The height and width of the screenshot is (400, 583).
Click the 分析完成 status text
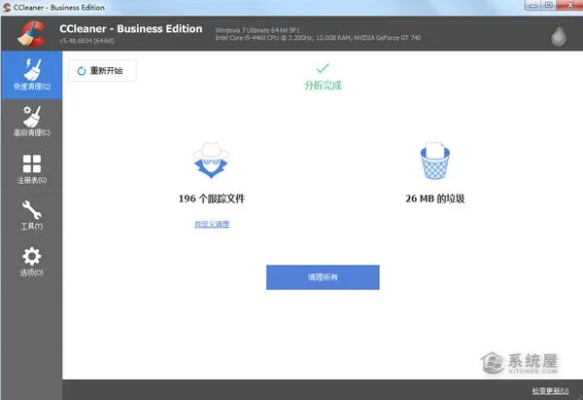(323, 86)
